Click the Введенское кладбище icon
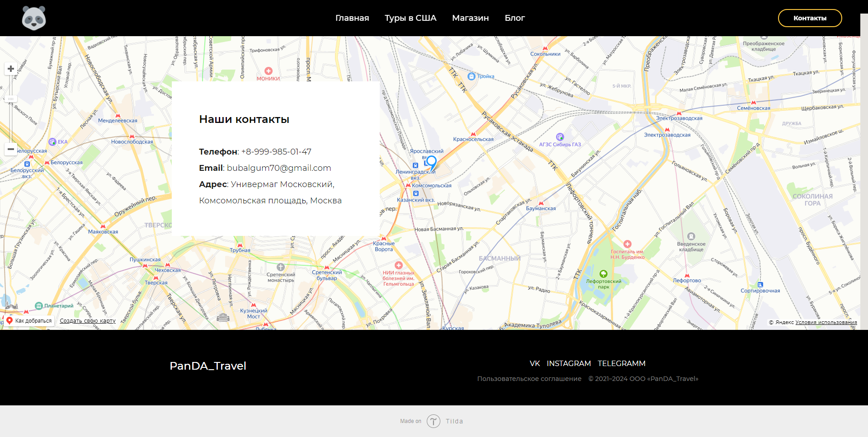Screen dimensions: 868x437 tap(691, 236)
